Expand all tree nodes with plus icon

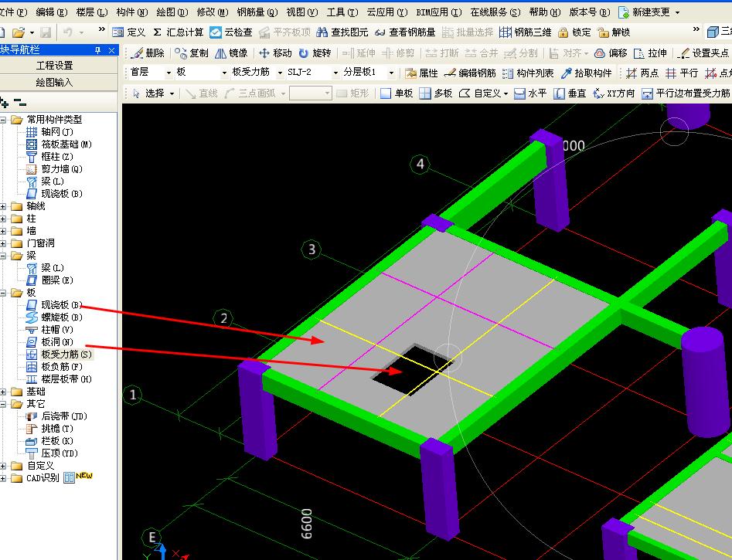point(4,102)
